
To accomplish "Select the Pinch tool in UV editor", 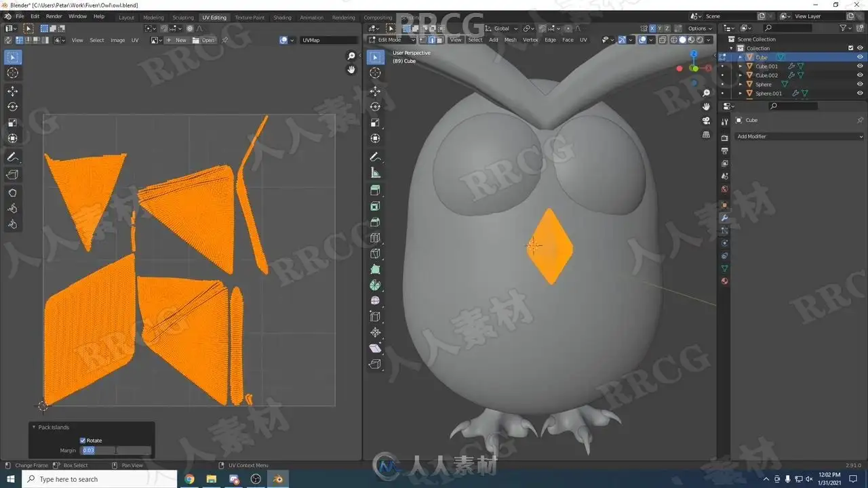I will (x=13, y=224).
